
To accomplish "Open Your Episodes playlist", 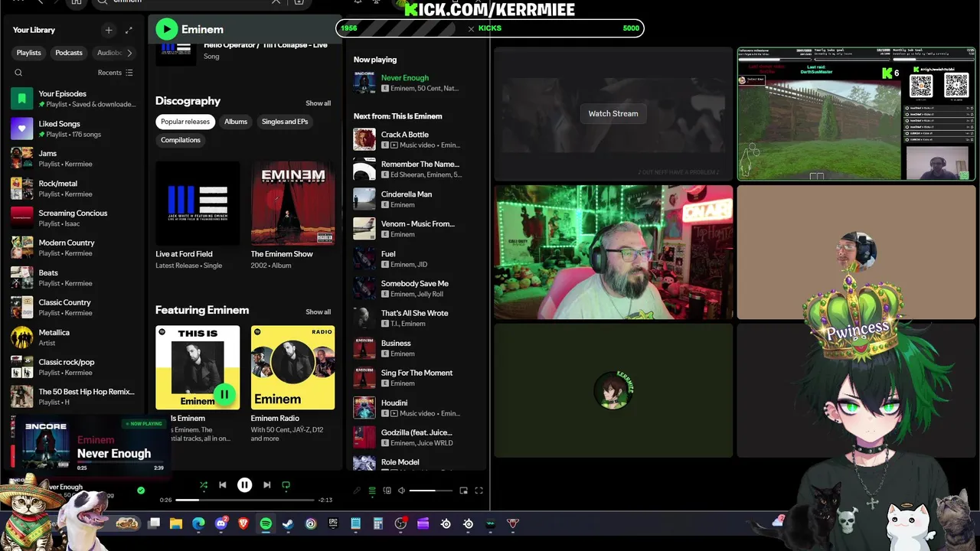I will (x=73, y=99).
